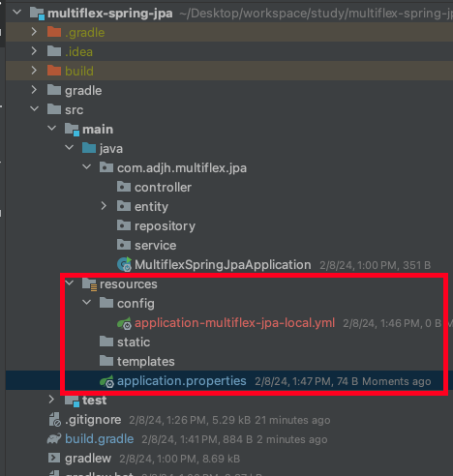This screenshot has height=476, width=453.
Task: Click the templates folder icon
Action: click(106, 361)
